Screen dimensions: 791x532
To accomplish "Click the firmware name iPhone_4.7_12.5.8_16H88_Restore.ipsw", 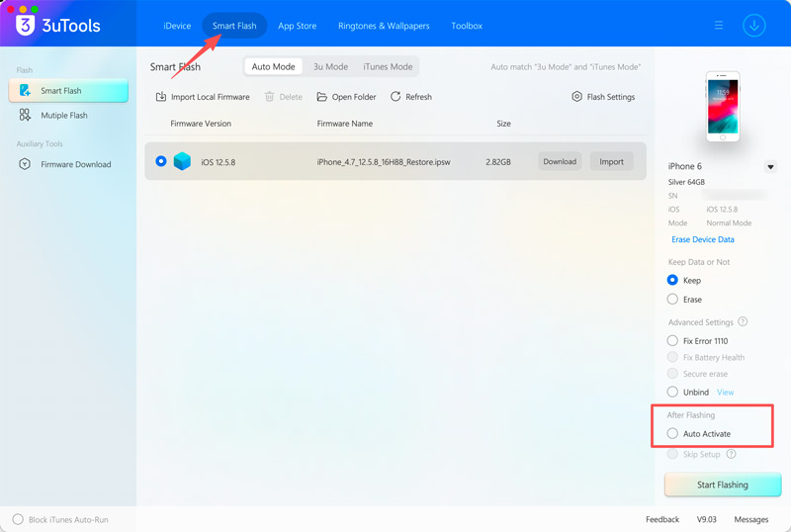I will click(384, 162).
